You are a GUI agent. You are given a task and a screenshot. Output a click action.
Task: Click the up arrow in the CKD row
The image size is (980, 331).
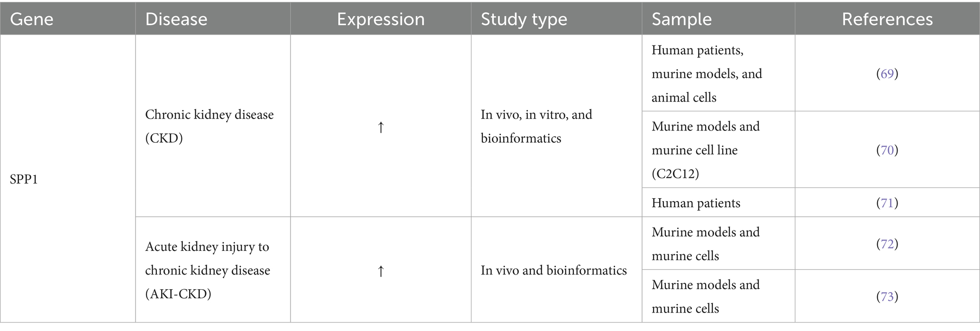tap(381, 127)
